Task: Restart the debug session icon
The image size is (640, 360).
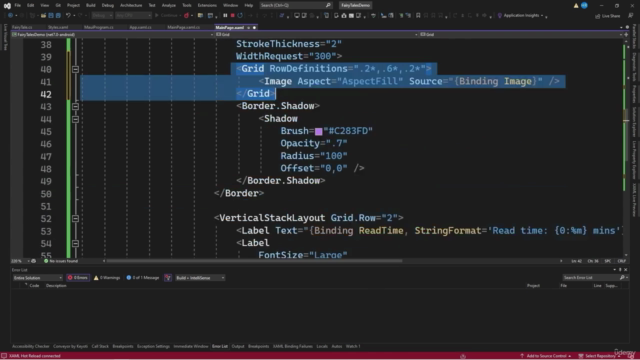Action: [240, 16]
